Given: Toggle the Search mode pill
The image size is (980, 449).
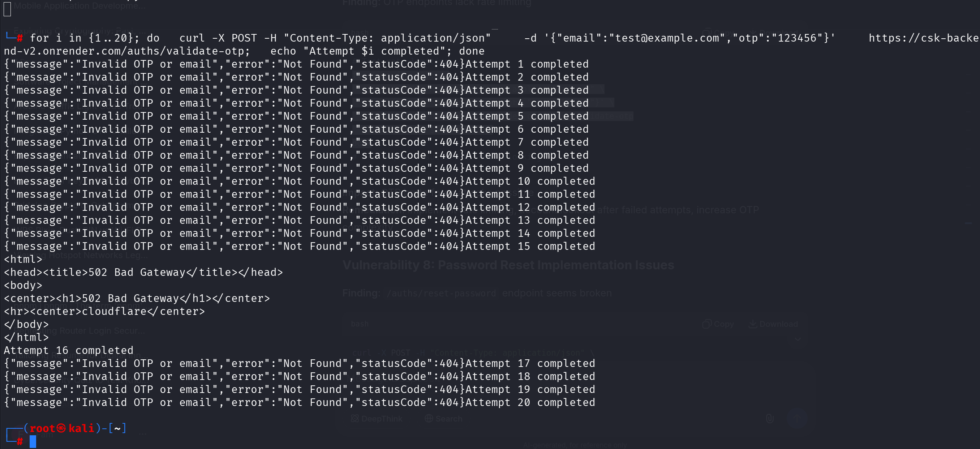Looking at the screenshot, I should pos(444,419).
